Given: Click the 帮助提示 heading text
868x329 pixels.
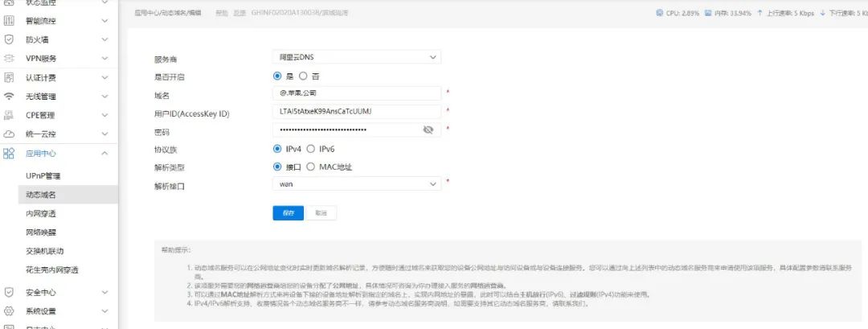Looking at the screenshot, I should tap(175, 250).
